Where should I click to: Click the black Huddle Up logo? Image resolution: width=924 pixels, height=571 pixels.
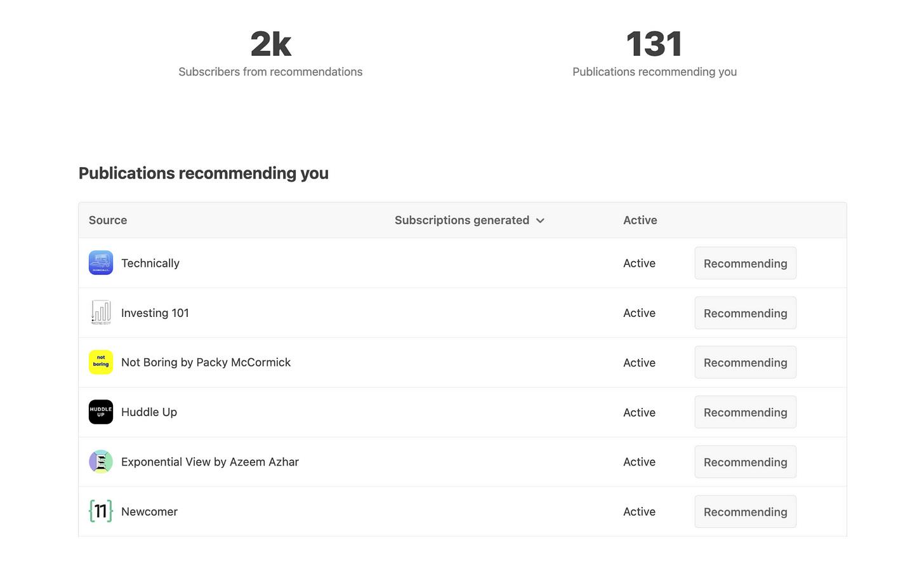[x=101, y=412]
